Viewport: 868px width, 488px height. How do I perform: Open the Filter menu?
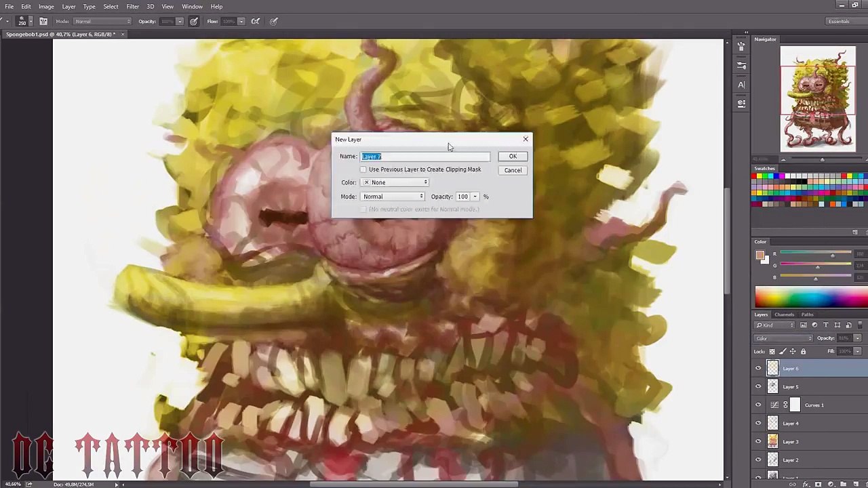pyautogui.click(x=133, y=6)
